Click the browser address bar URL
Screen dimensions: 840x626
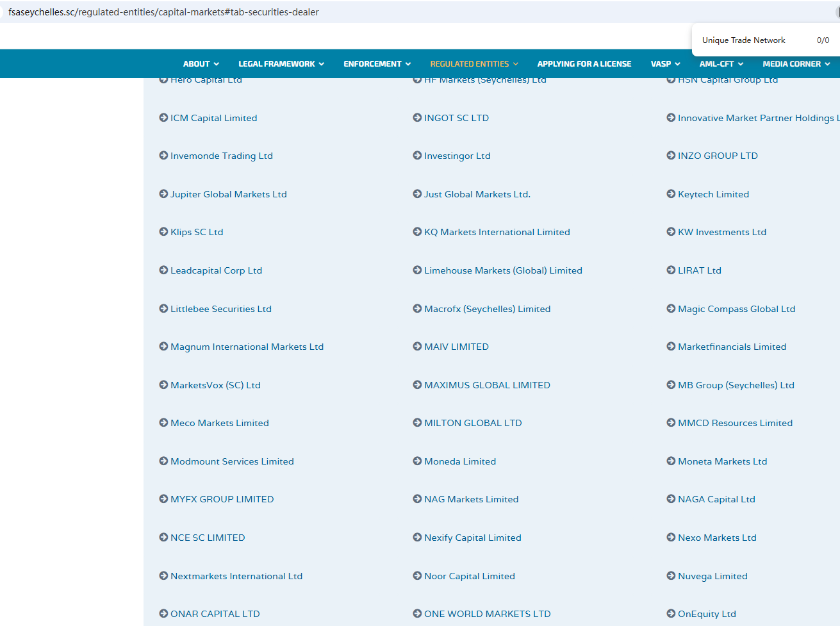click(163, 12)
